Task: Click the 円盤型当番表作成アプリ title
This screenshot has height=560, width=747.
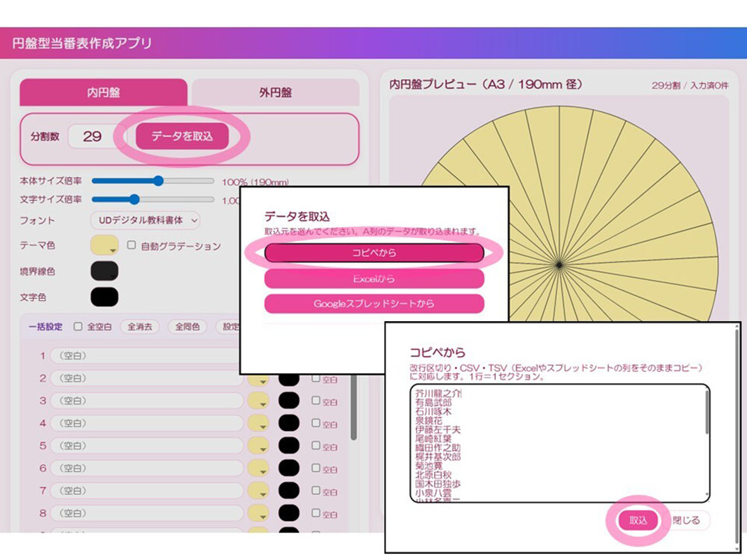Action: pyautogui.click(x=82, y=43)
